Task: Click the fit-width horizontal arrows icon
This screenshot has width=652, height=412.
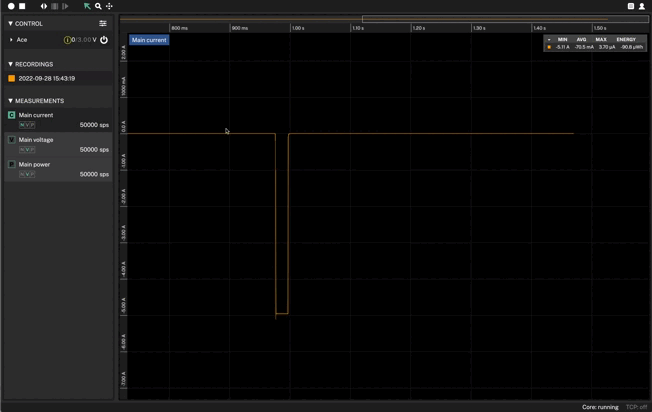Action: (44, 6)
